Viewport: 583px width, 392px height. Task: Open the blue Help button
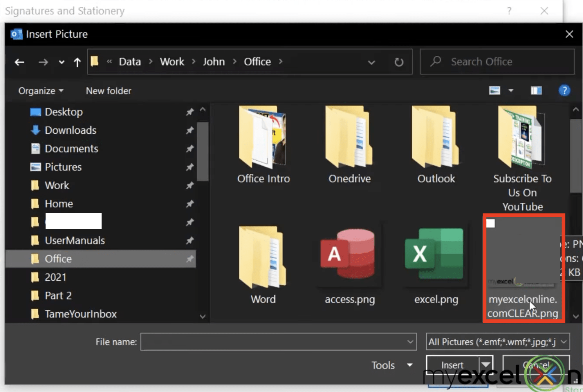(564, 90)
